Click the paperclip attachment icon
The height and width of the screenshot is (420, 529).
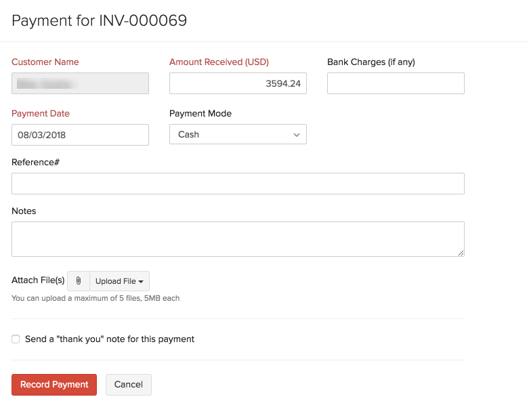pyautogui.click(x=79, y=281)
